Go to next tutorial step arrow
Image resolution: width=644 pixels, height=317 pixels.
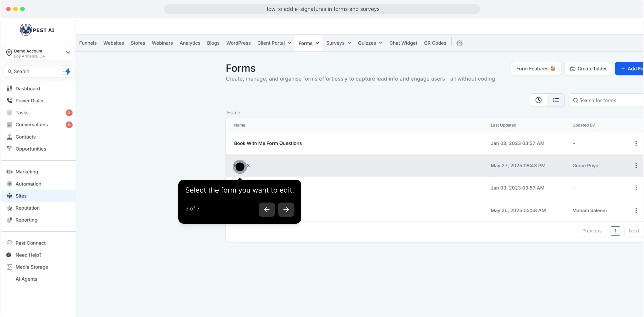[286, 210]
